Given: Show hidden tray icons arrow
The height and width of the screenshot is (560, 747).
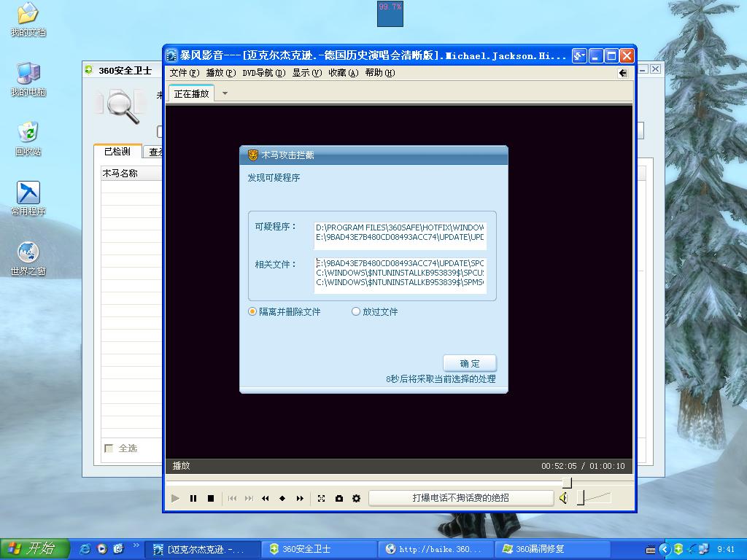Looking at the screenshot, I should click(x=665, y=550).
